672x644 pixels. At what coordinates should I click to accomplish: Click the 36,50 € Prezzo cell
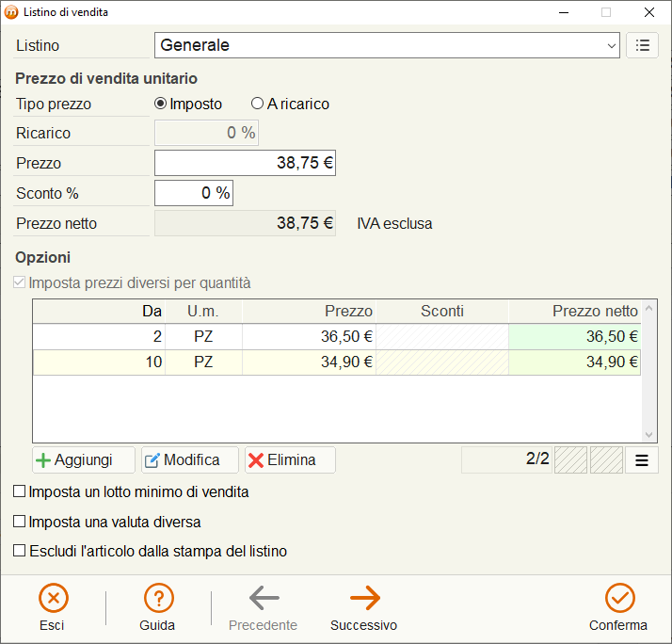(x=309, y=336)
